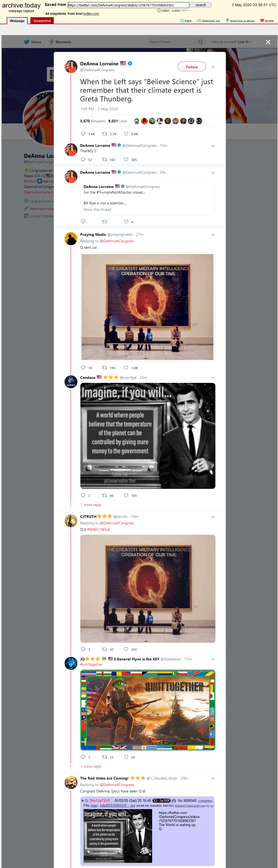Click retweet icon on Praying Medic's reply

105,368
